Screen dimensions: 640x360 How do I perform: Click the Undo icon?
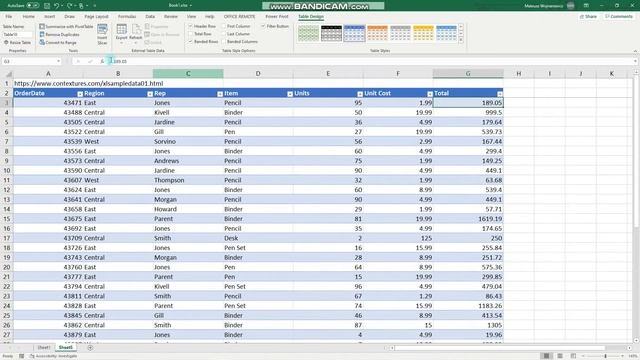click(57, 6)
